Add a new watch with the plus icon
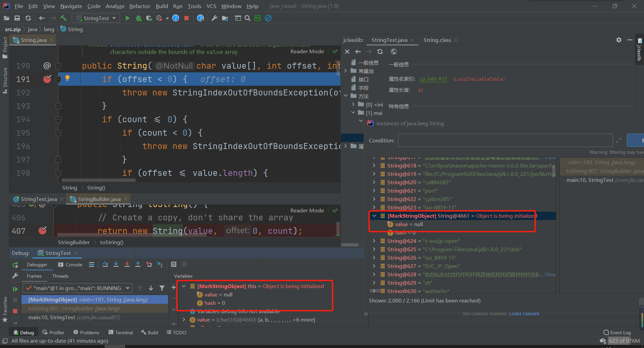The width and height of the screenshot is (644, 348). 174,287
